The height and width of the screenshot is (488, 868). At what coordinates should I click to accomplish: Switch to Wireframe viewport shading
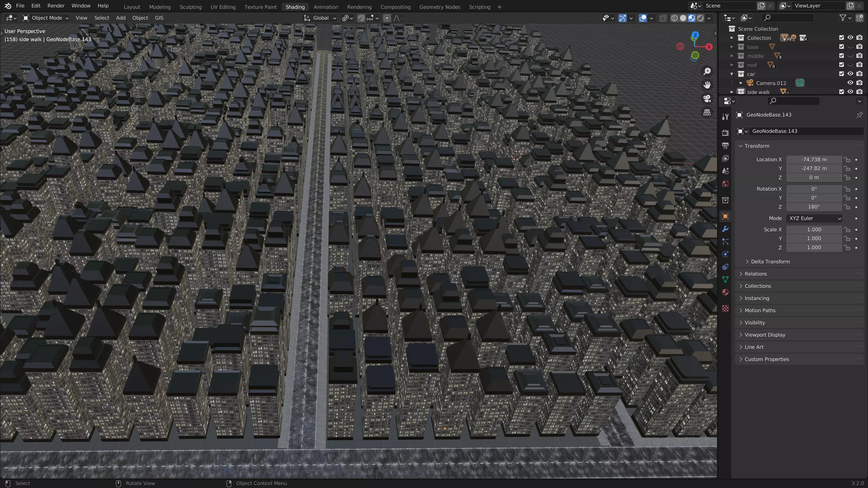674,18
